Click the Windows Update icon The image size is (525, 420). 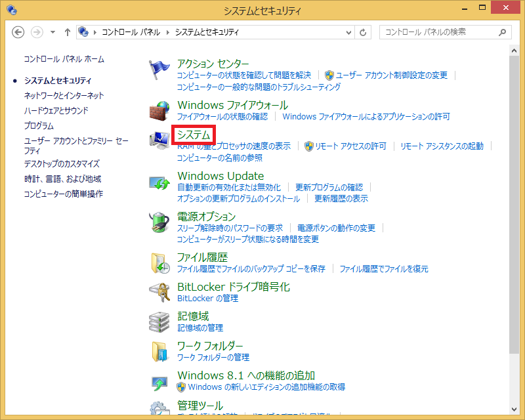click(159, 182)
